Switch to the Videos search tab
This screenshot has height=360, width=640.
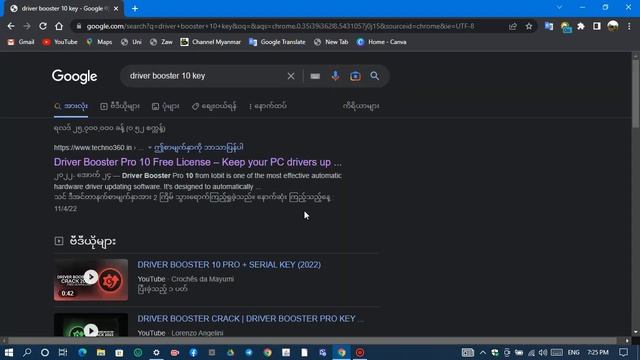120,106
